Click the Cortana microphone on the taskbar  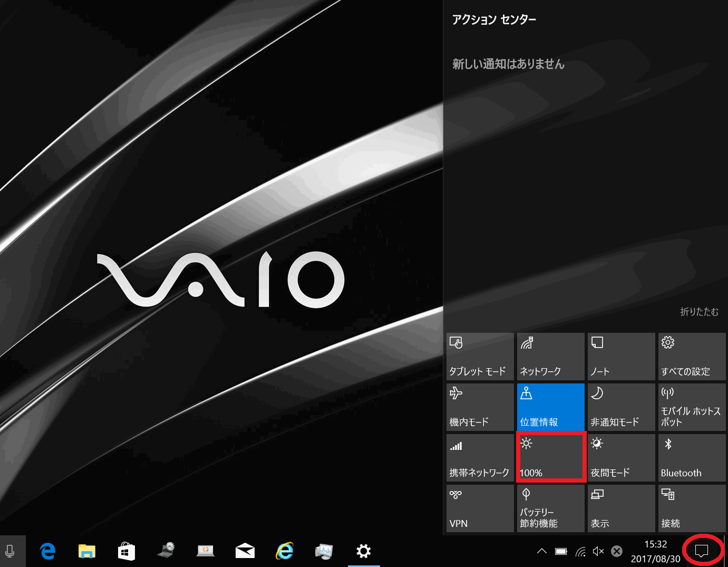point(9,552)
